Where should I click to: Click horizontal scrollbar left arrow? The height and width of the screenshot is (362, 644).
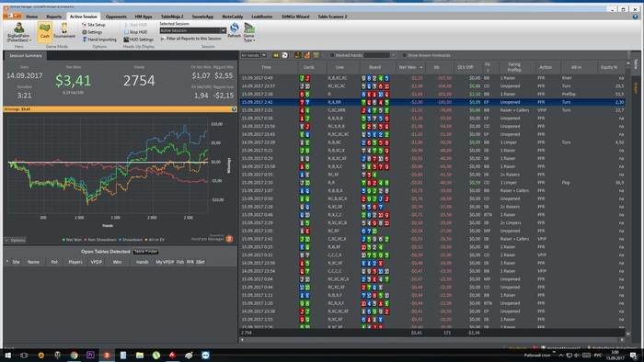click(x=242, y=340)
